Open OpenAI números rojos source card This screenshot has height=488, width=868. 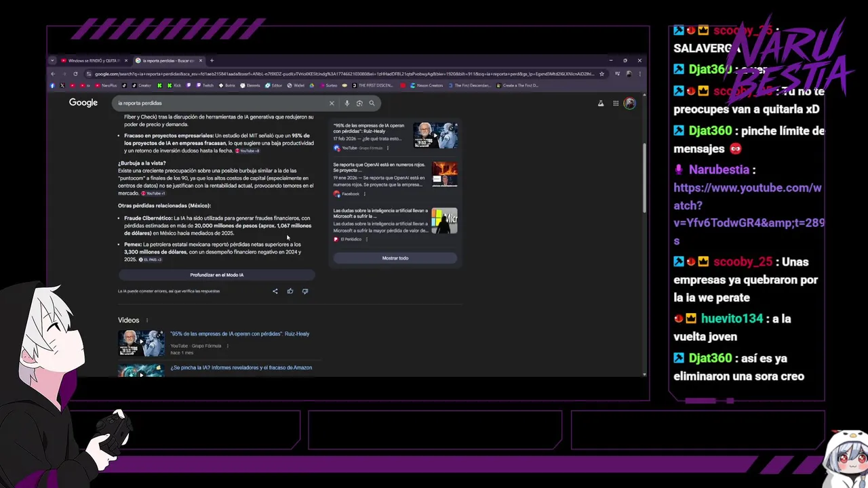tap(395, 180)
